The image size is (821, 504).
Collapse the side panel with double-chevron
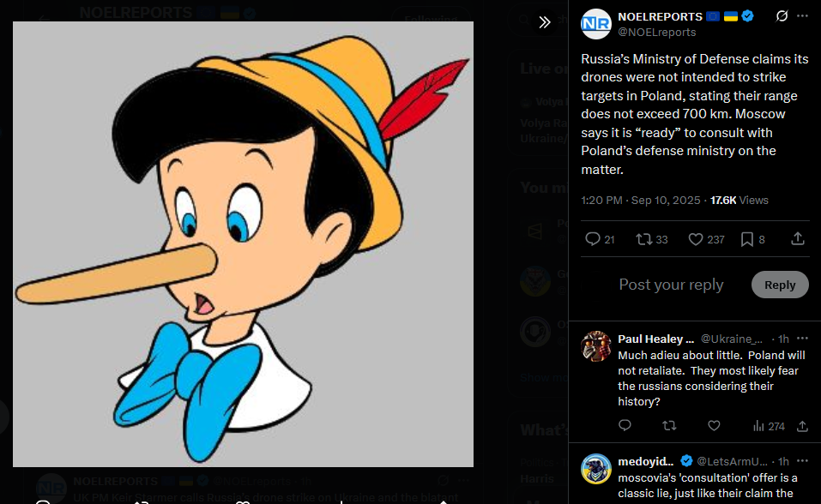click(544, 22)
